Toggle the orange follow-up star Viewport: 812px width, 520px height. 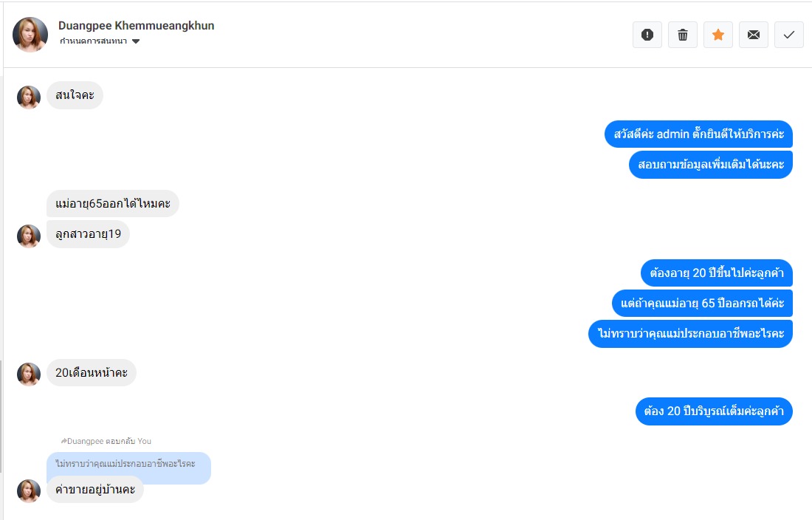(718, 35)
